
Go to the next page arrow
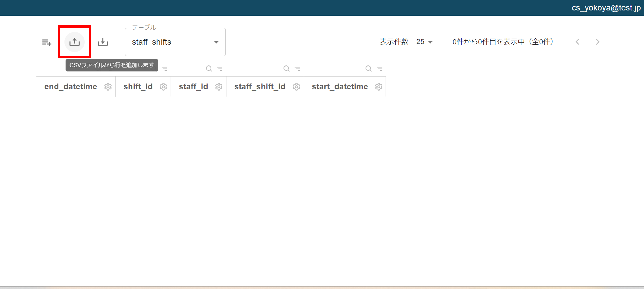pos(598,42)
